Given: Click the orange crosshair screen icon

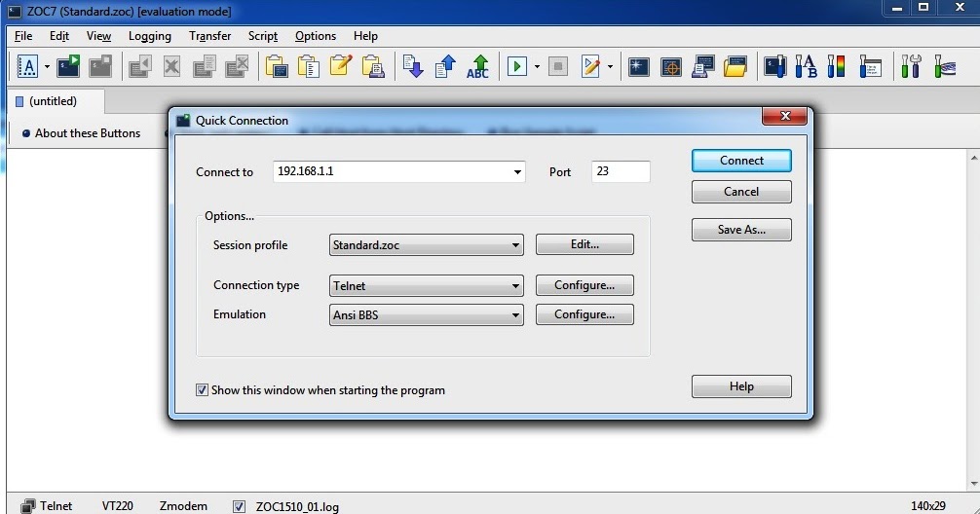Looking at the screenshot, I should coord(671,66).
